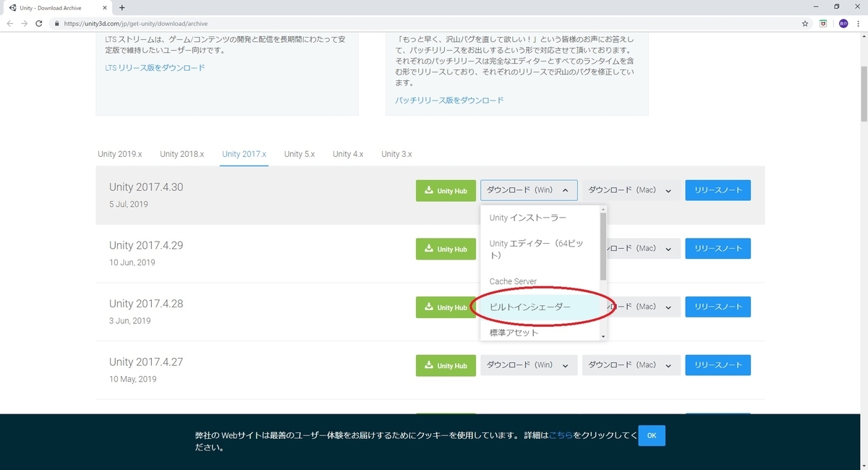Open release notes for Unity 2017.4.30

click(x=718, y=190)
